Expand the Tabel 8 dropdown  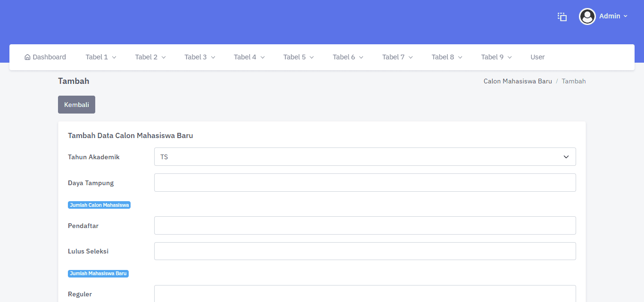[447, 57]
